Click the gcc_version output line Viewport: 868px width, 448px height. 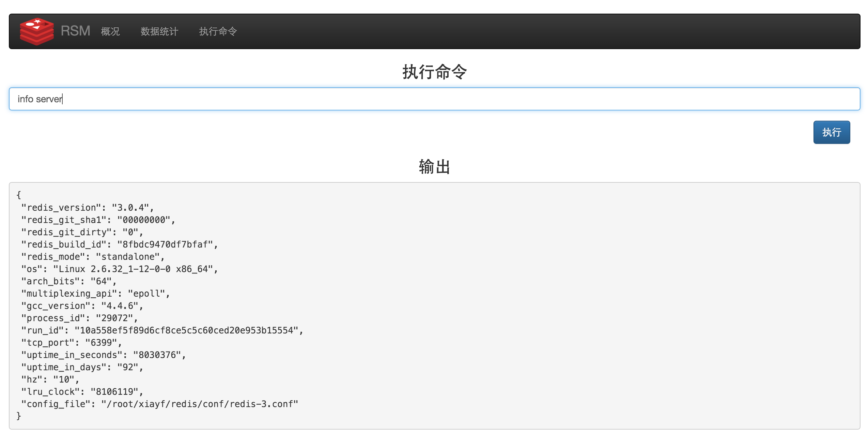click(82, 306)
